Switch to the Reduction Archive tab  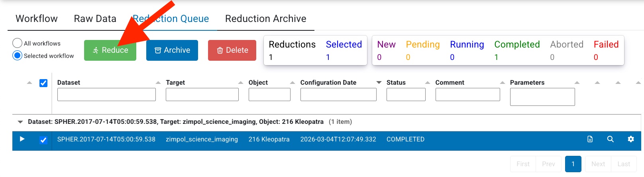tap(265, 19)
